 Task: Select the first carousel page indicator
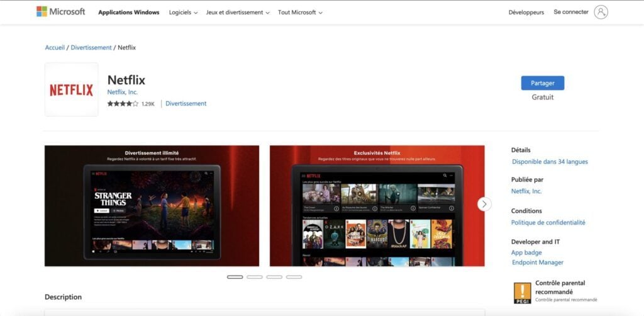point(235,277)
